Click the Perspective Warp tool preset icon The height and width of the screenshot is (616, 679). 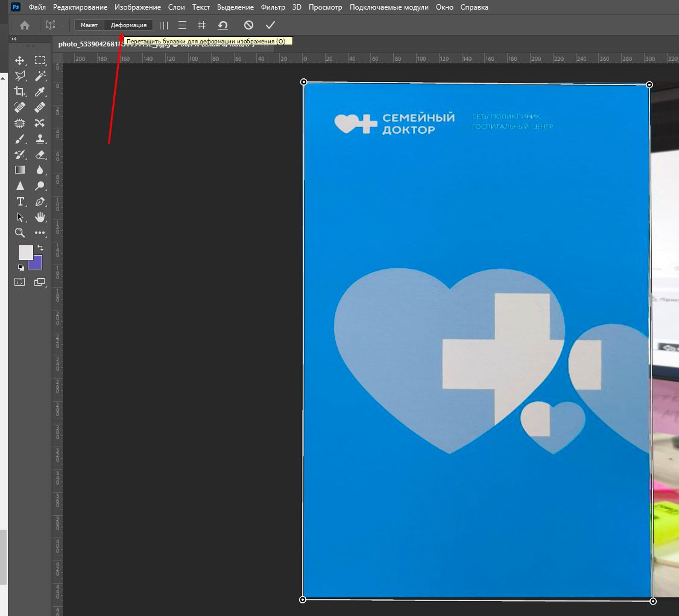click(50, 25)
